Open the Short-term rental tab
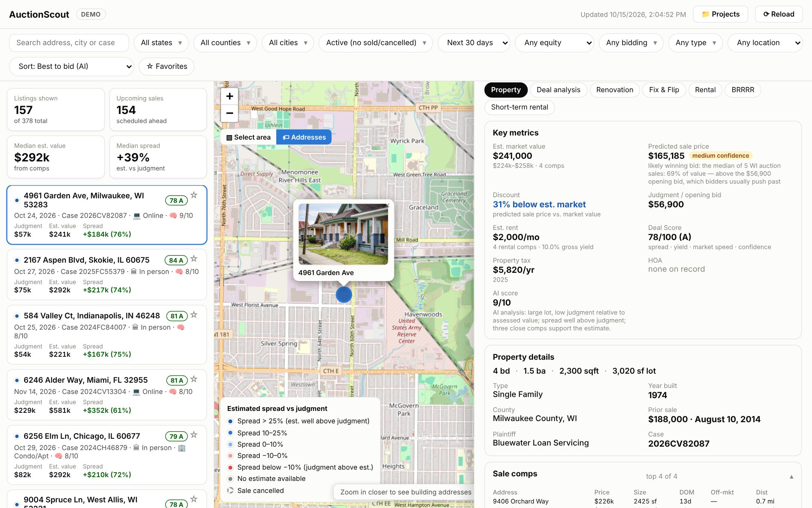The image size is (812, 508). 520,107
